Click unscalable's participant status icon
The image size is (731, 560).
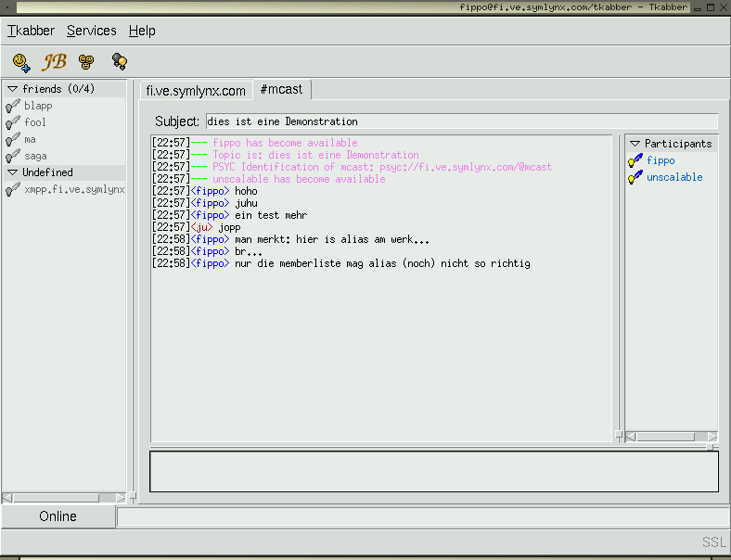click(635, 177)
